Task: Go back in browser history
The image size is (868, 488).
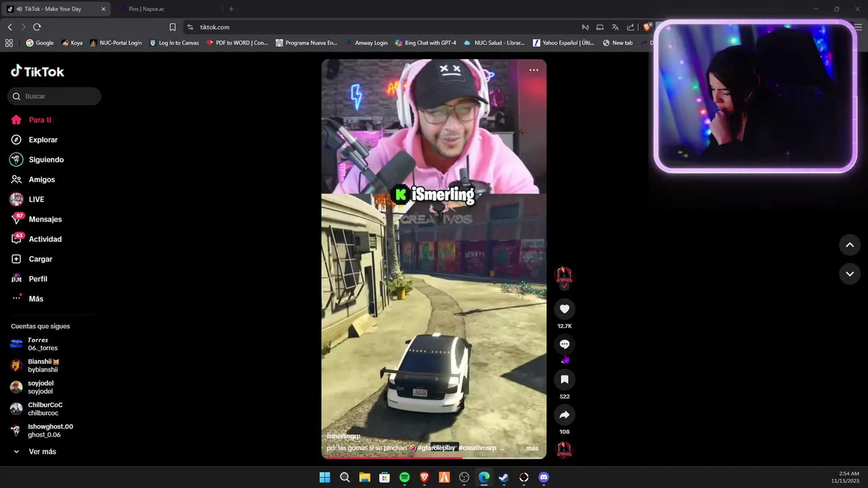Action: [9, 27]
